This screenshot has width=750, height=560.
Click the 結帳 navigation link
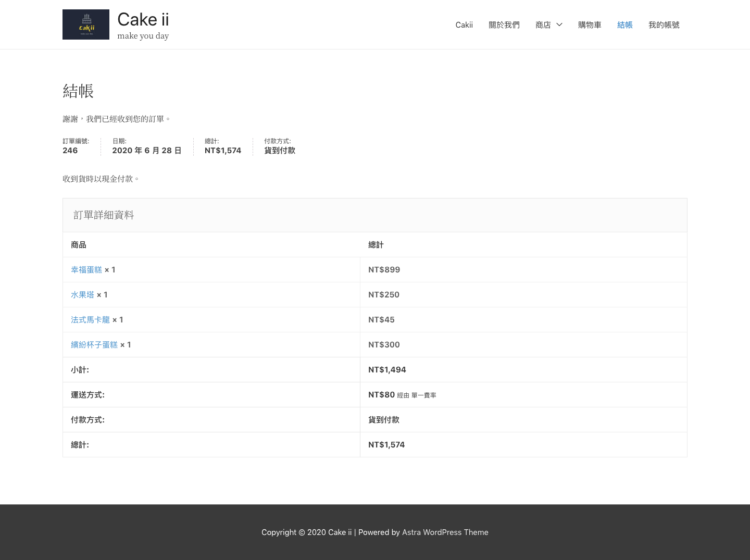624,25
